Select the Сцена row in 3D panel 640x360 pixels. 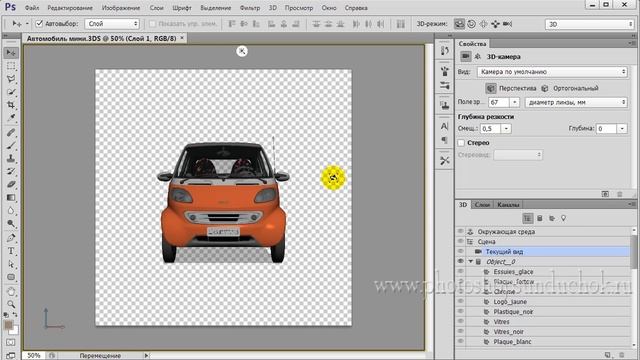tap(543, 242)
